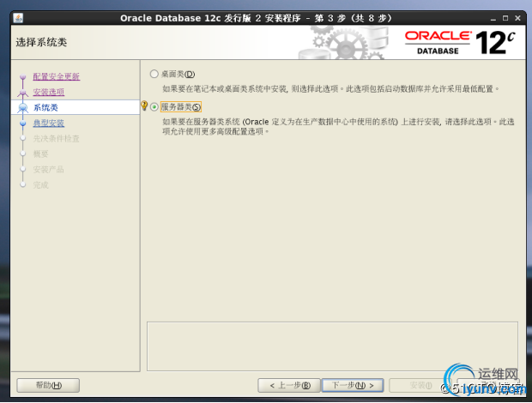532x403 pixels.
Task: Select the 服务器类(S) radio button
Action: point(154,107)
